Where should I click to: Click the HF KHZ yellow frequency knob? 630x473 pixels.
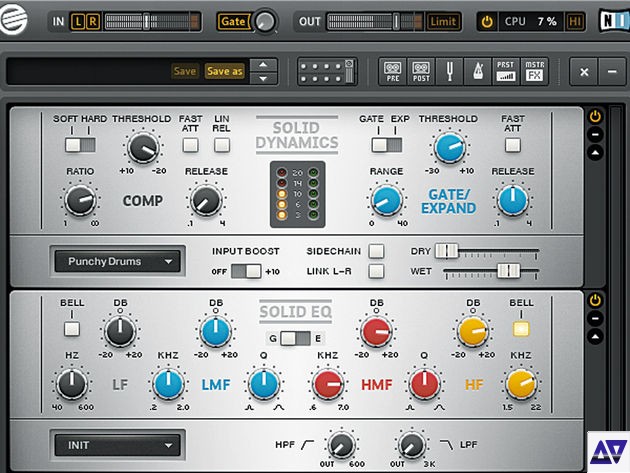(x=521, y=384)
